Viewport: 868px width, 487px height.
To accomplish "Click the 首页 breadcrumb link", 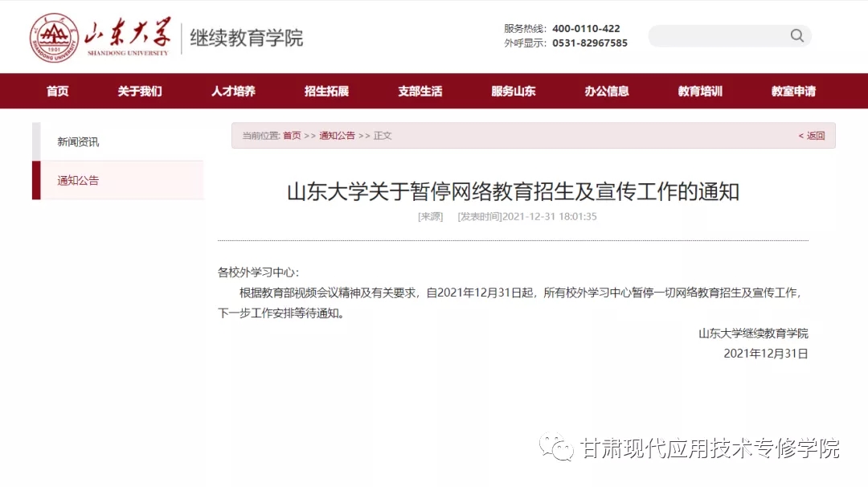I will click(292, 136).
